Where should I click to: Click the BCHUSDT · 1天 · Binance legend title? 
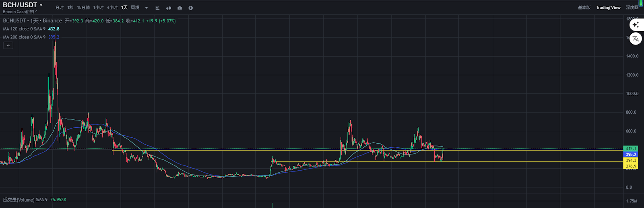33,21
